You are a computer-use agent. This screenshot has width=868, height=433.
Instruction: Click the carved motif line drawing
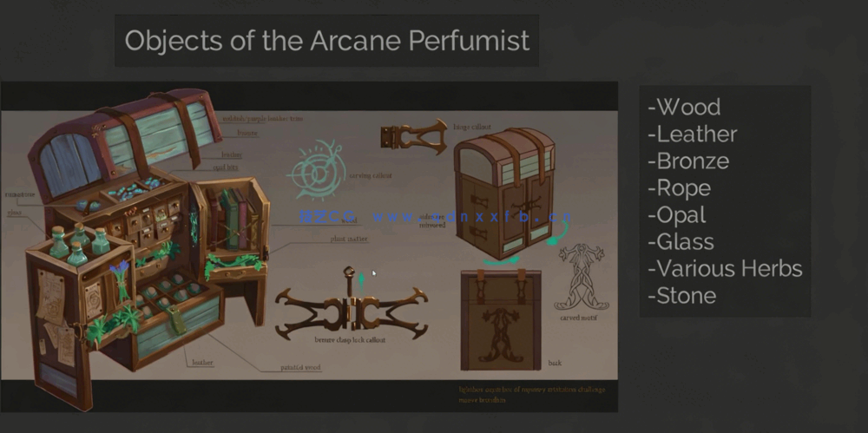(x=582, y=276)
